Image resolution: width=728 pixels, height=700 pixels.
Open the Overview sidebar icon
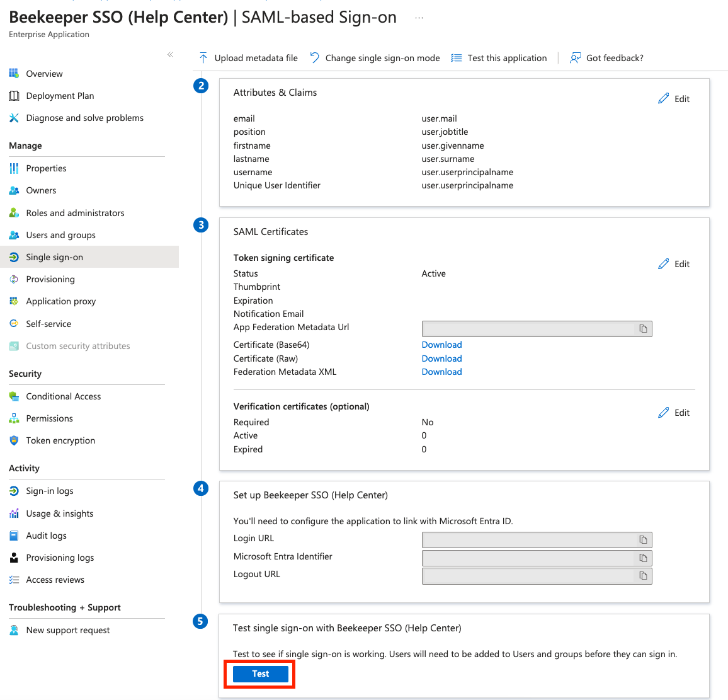[x=14, y=73]
